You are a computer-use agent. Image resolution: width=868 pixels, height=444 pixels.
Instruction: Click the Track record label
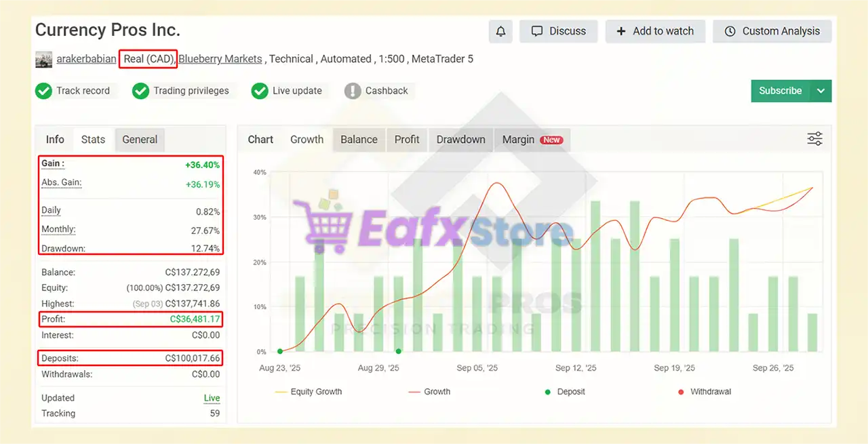83,91
